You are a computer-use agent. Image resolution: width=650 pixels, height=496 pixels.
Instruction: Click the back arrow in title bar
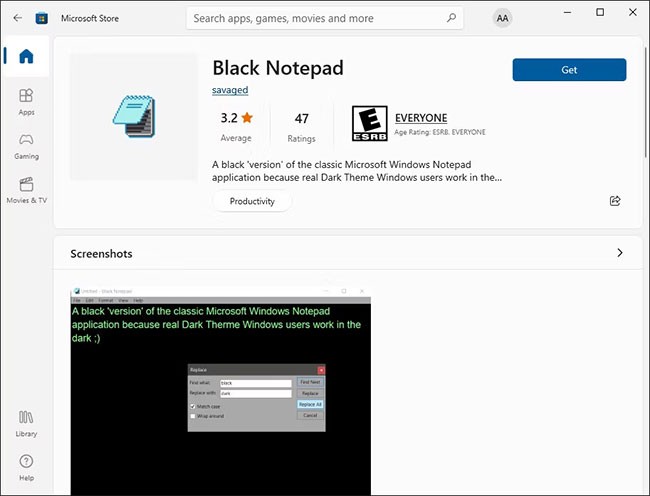tap(17, 18)
